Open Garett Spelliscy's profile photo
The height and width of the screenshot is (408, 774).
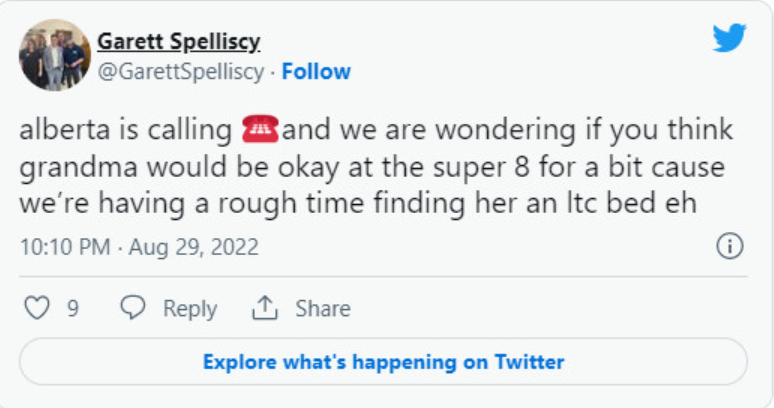click(54, 55)
